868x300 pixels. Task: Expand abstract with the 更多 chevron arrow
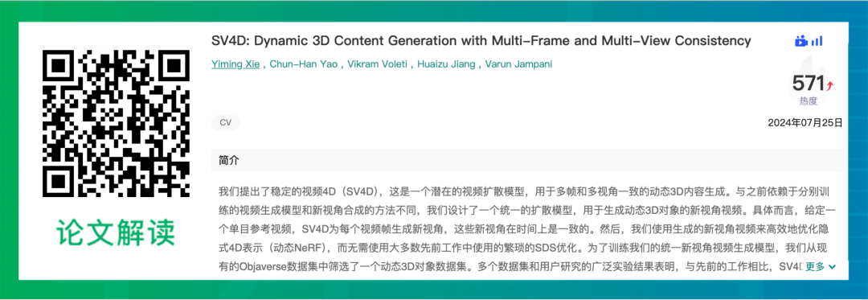[831, 267]
